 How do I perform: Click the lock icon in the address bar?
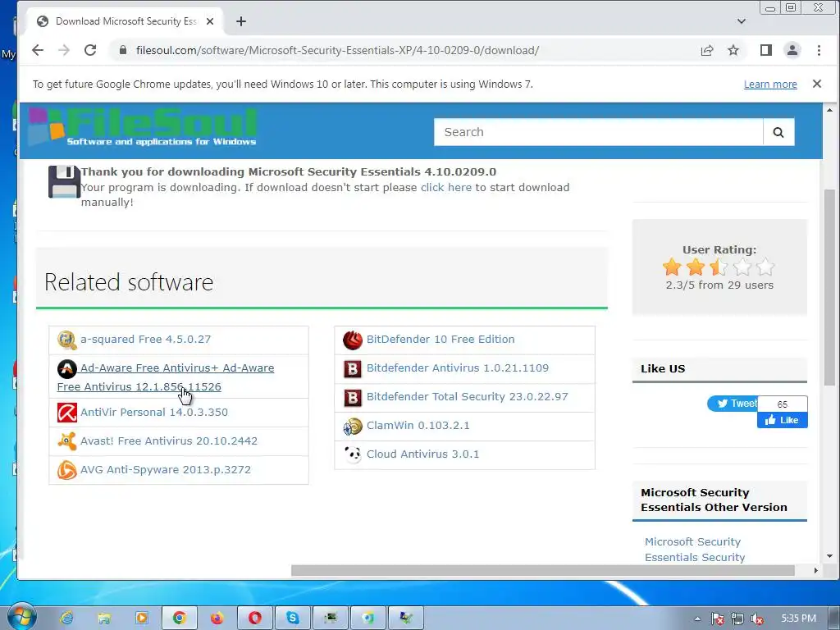[123, 50]
